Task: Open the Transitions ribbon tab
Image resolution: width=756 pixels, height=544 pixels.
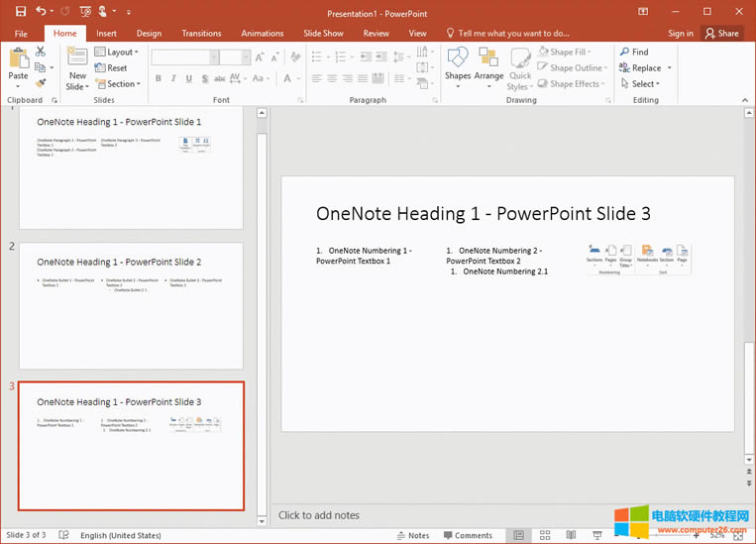Action: tap(202, 34)
